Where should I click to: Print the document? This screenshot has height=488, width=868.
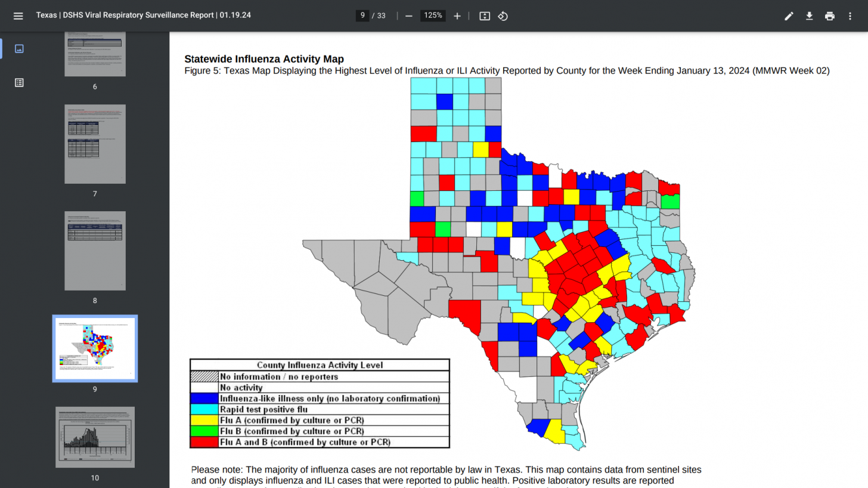[829, 16]
